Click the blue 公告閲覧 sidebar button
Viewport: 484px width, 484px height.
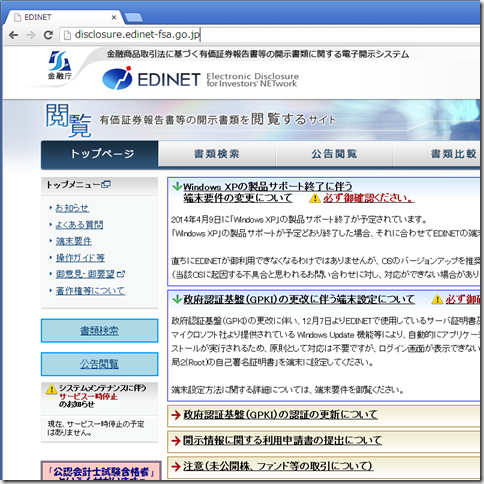(x=99, y=364)
